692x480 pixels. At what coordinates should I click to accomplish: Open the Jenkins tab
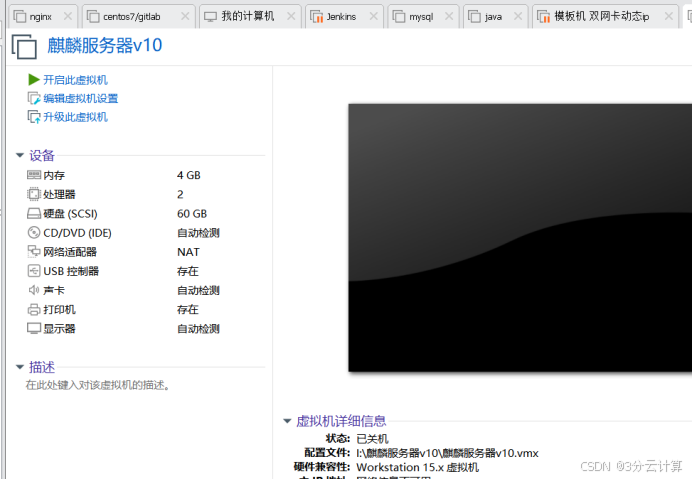coord(344,17)
